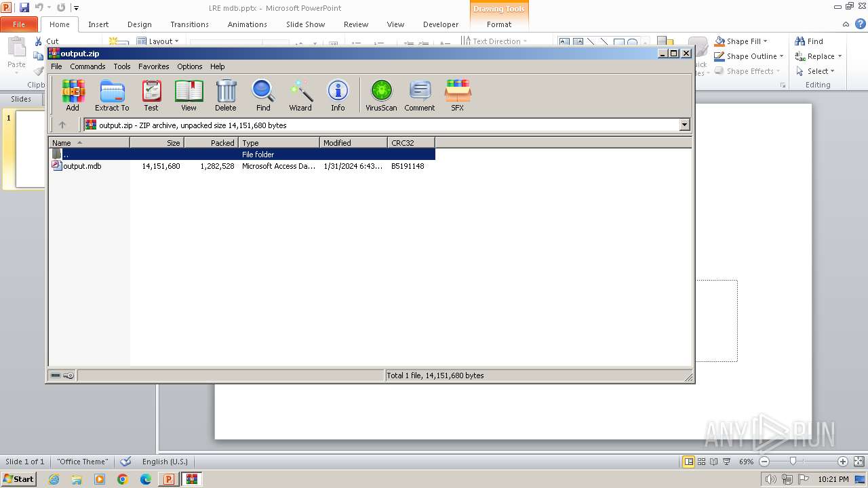This screenshot has width=868, height=488.
Task: Sort files by Packed column header
Action: pyautogui.click(x=212, y=142)
